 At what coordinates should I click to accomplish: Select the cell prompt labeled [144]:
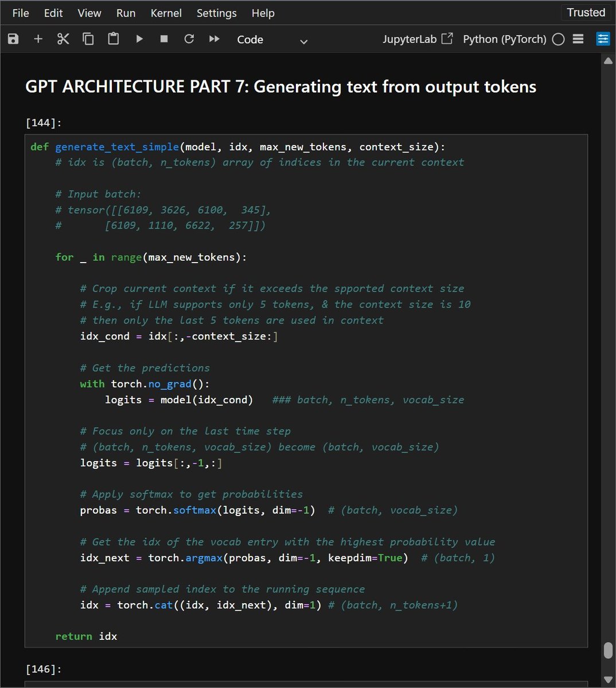pos(44,123)
